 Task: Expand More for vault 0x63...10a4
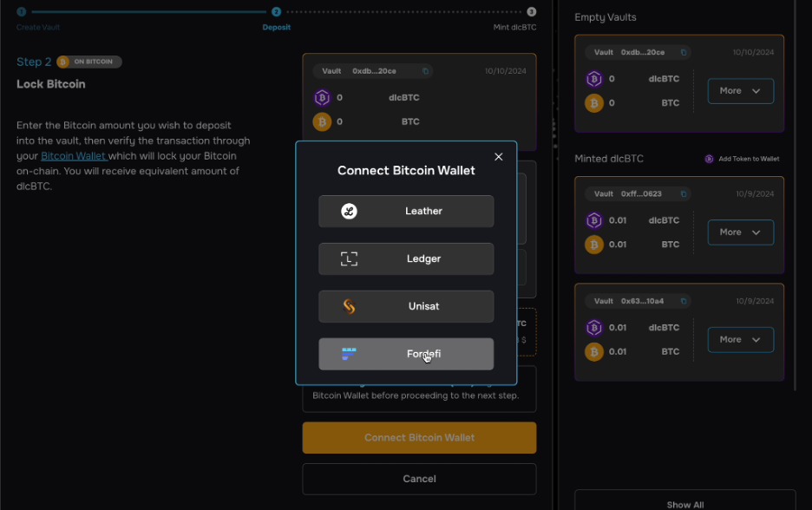point(741,339)
